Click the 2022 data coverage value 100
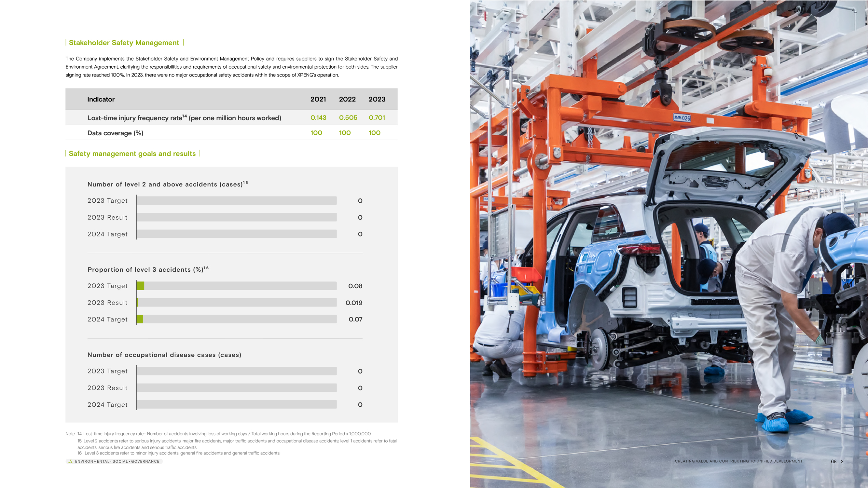The image size is (868, 488). pos(344,133)
